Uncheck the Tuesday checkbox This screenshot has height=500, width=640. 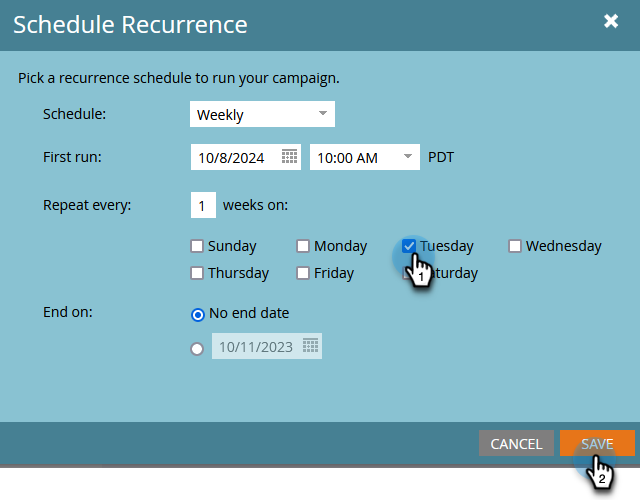click(x=409, y=246)
